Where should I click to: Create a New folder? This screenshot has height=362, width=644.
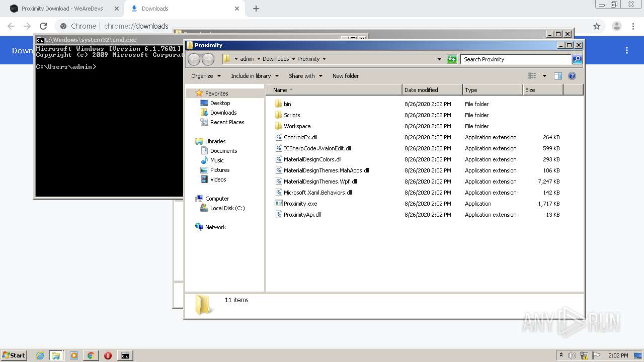pos(346,76)
